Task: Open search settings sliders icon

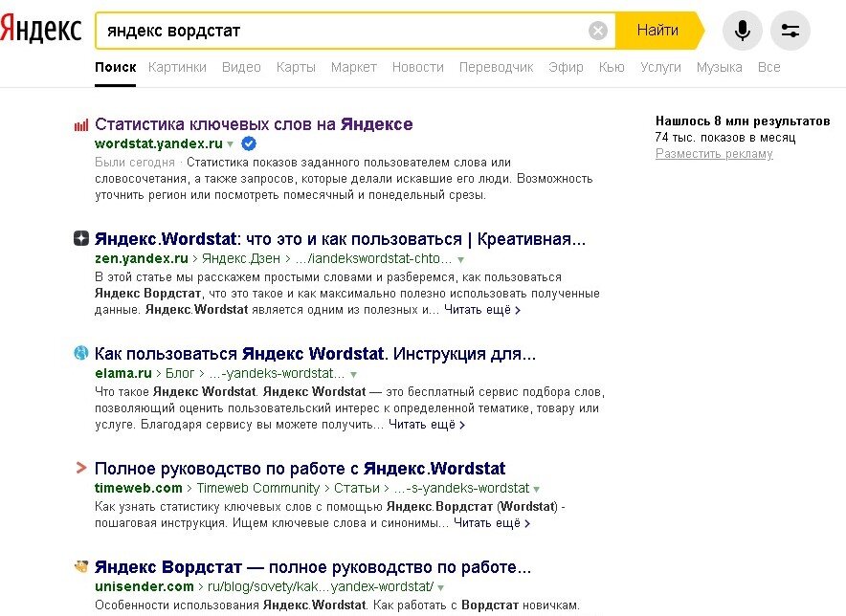Action: pos(790,31)
